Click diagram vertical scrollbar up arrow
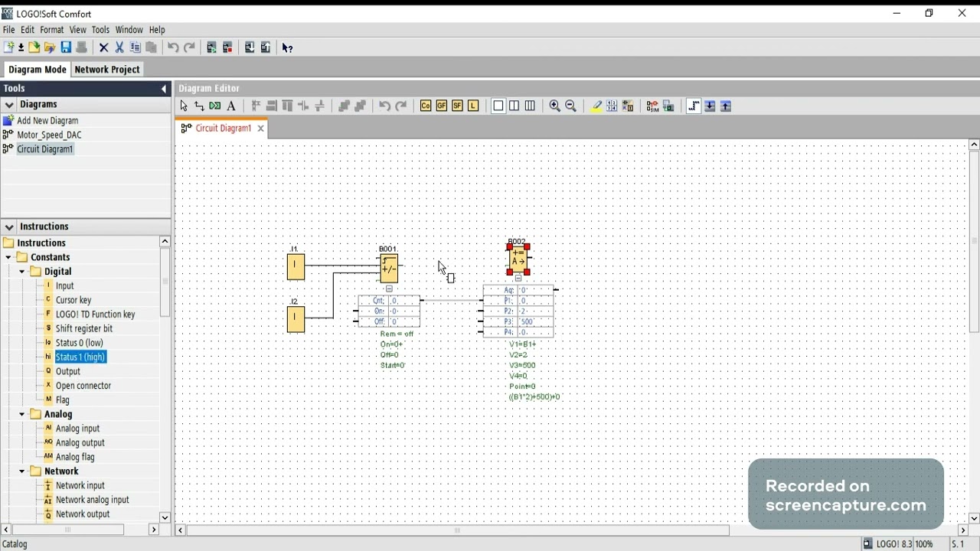Screen dimensions: 980x551 [974, 145]
